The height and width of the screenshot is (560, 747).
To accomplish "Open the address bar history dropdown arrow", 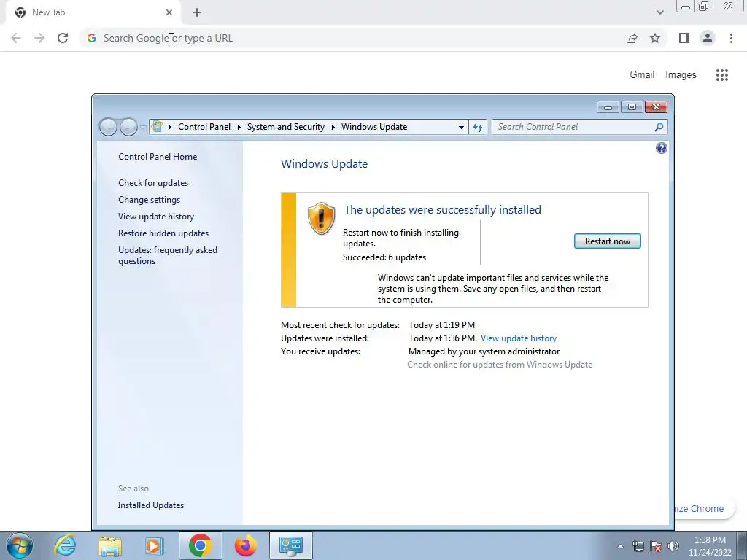I will pyautogui.click(x=461, y=127).
